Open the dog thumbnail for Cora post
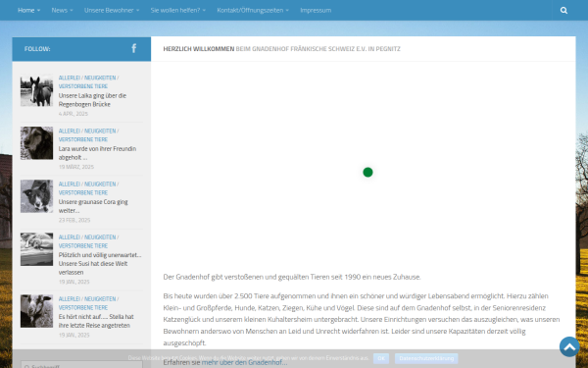 (36, 196)
